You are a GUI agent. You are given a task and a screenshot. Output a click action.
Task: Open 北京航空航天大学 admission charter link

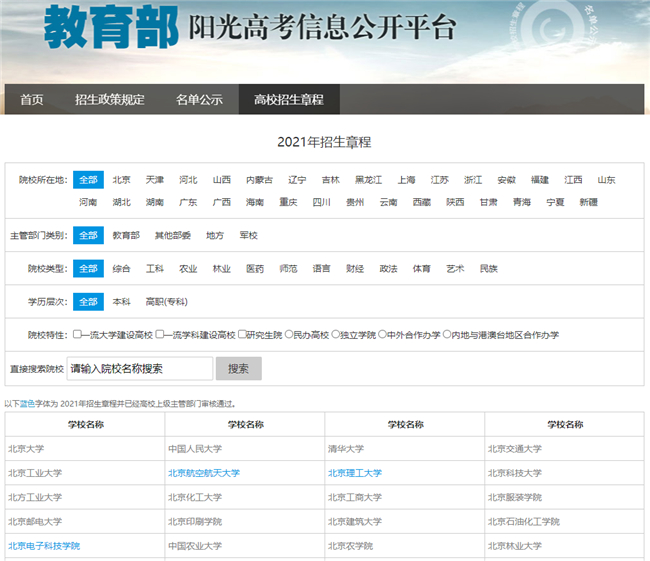(x=204, y=473)
